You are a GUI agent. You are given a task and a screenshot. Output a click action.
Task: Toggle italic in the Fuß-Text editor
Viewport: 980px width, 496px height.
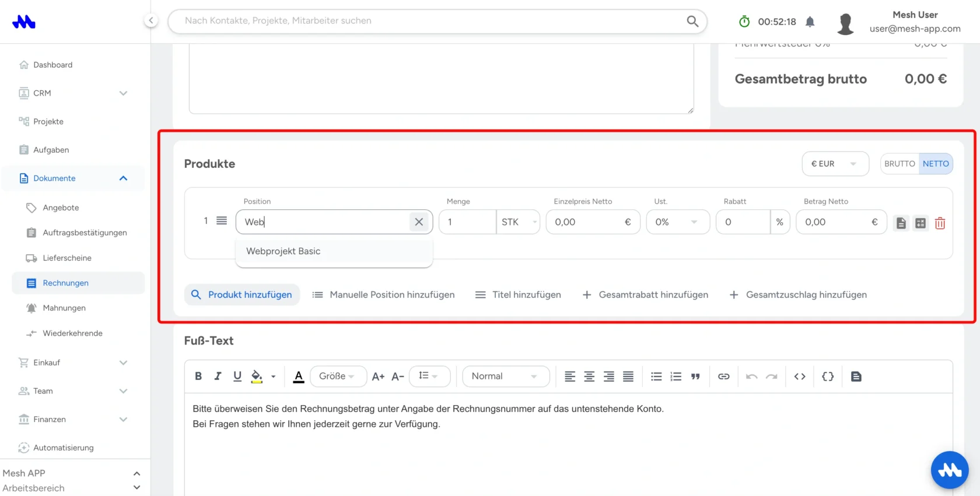tap(218, 377)
